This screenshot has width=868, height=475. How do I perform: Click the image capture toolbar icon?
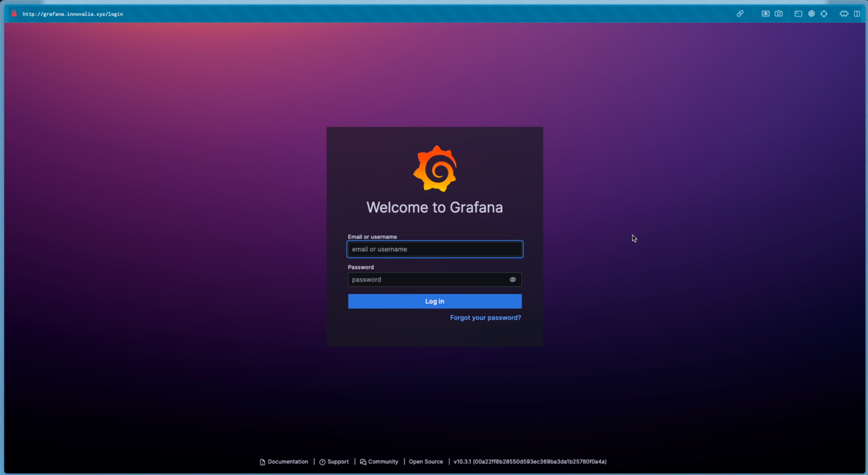click(x=766, y=14)
